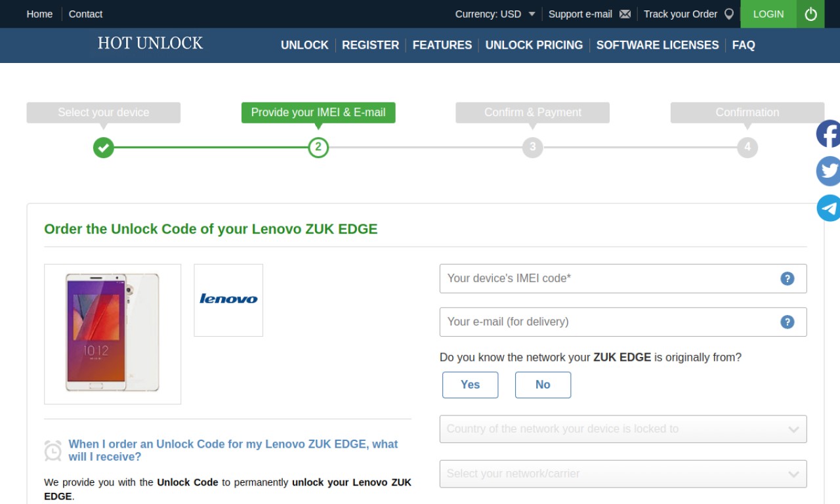Open the Contact link in top bar

[x=85, y=14]
